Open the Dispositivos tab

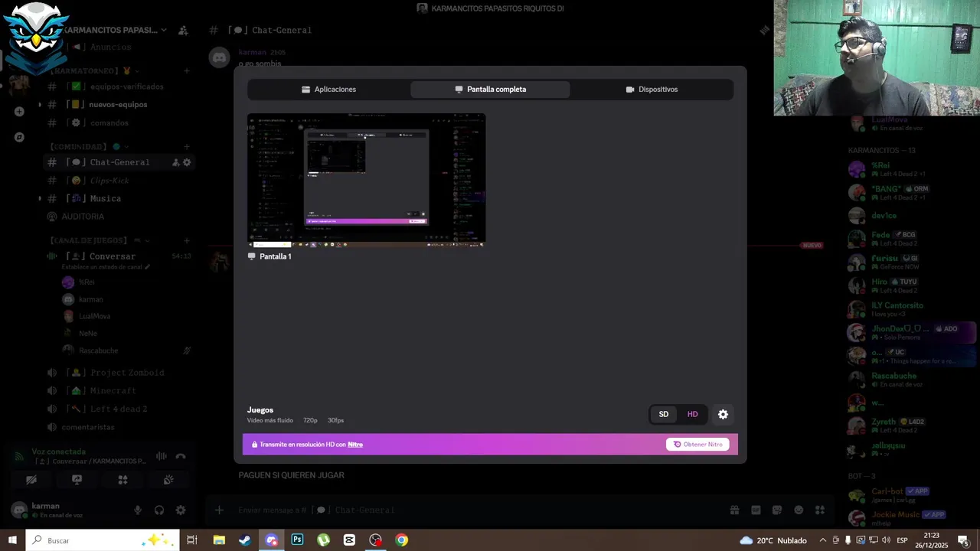coord(652,90)
